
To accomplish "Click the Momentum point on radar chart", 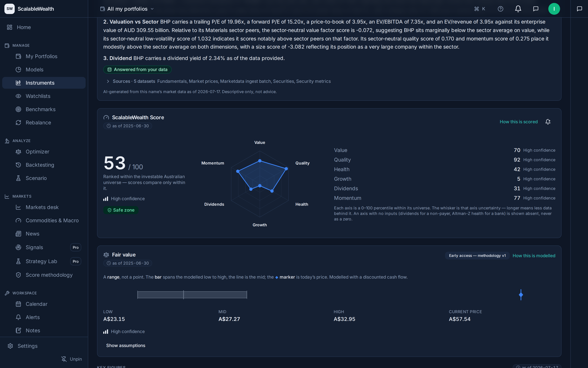I will pyautogui.click(x=238, y=171).
